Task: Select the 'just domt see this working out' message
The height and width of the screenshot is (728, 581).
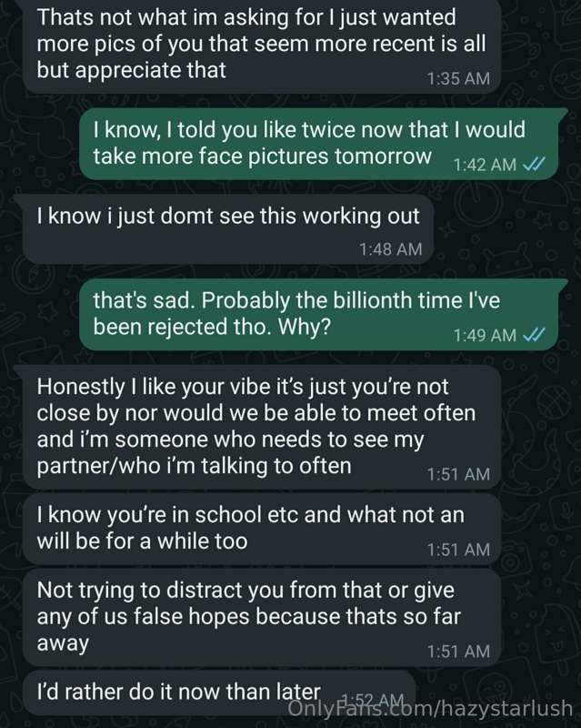Action: point(228,229)
